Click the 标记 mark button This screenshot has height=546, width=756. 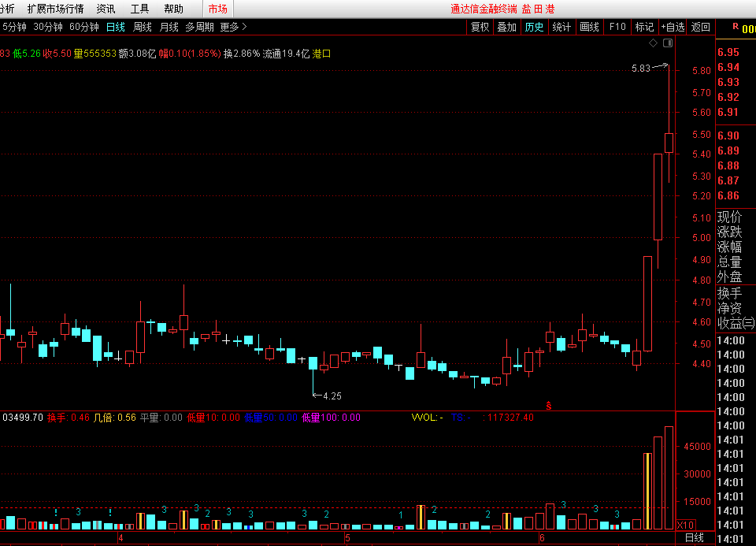(645, 27)
